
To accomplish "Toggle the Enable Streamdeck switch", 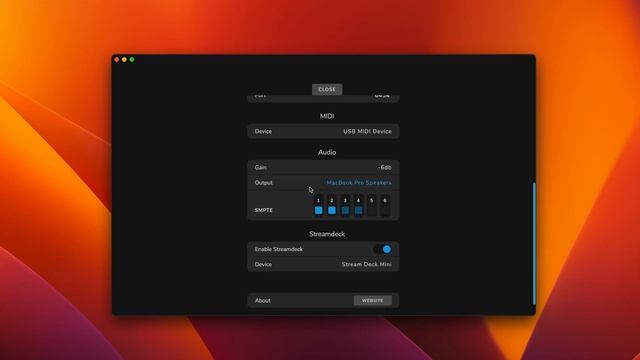I will coord(382,249).
